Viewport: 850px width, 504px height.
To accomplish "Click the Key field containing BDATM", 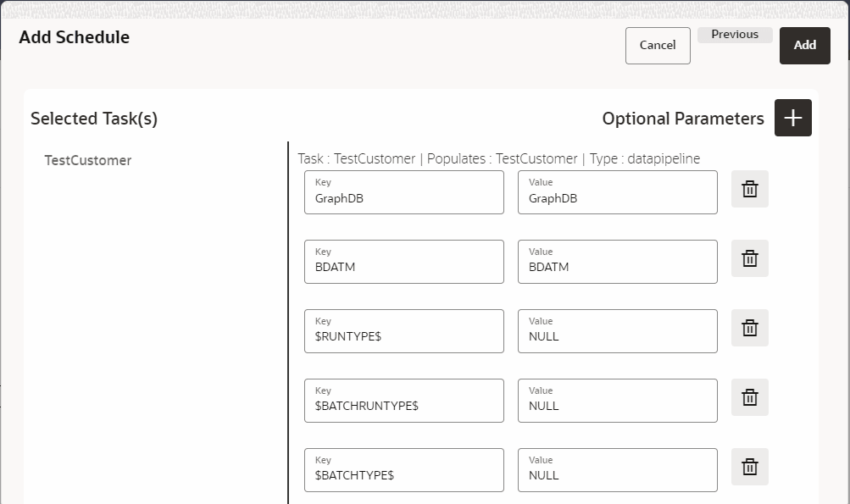I will 403,268.
